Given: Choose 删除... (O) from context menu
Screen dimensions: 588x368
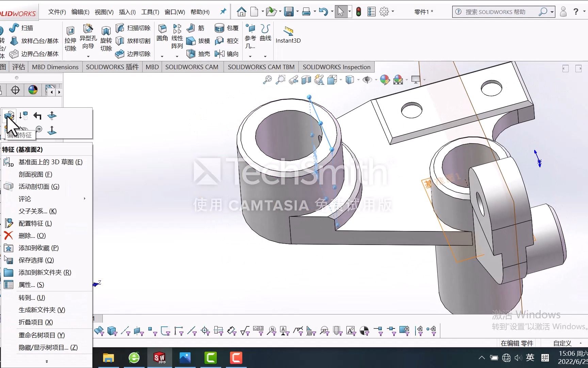Looking at the screenshot, I should [x=47, y=235].
